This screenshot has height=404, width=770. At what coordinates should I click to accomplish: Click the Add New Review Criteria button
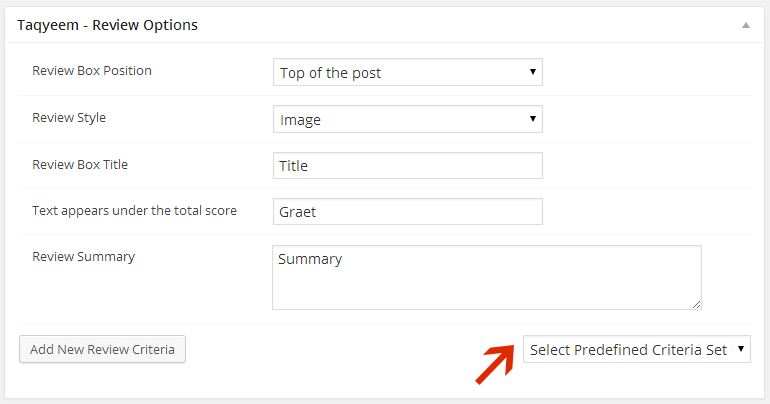click(x=102, y=349)
